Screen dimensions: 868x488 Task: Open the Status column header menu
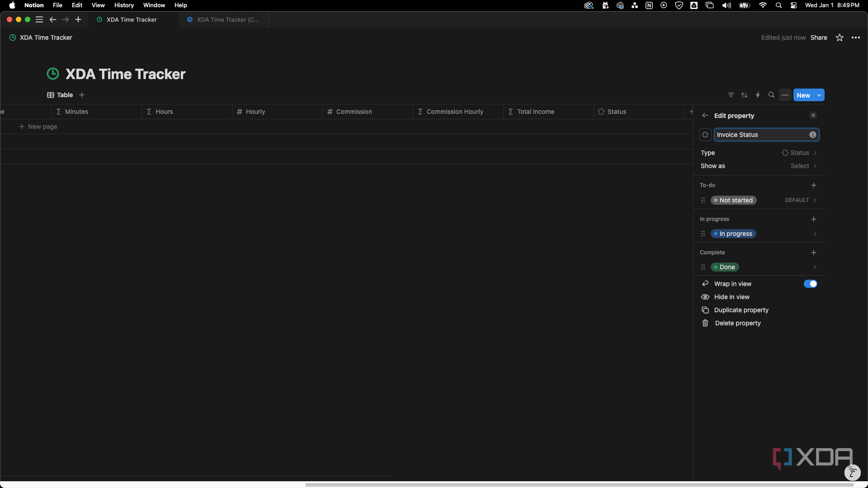(x=639, y=112)
